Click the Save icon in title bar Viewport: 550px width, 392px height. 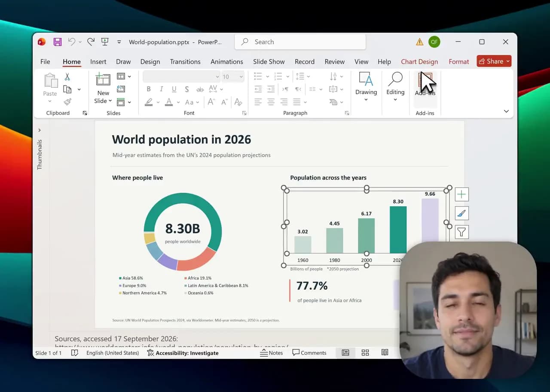pyautogui.click(x=57, y=42)
